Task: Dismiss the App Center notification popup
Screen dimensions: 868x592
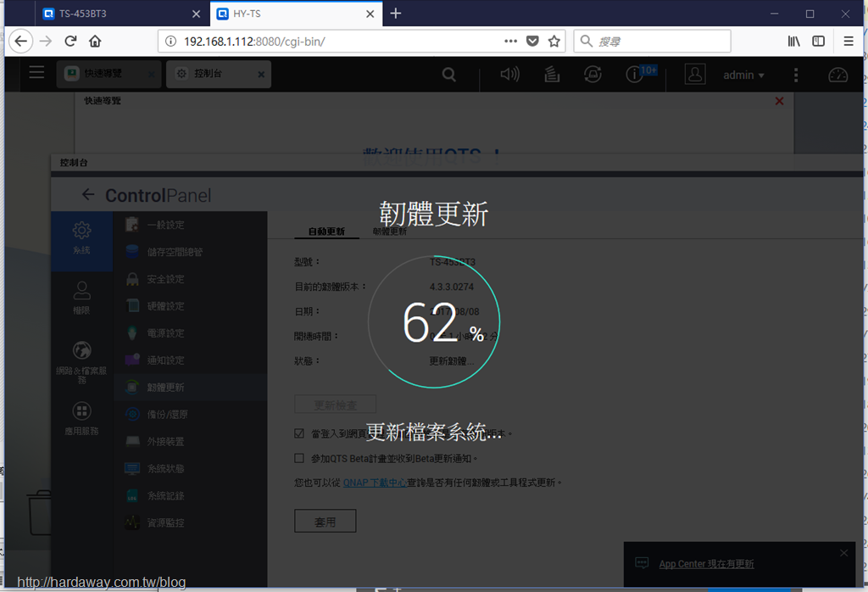Action: tap(843, 553)
